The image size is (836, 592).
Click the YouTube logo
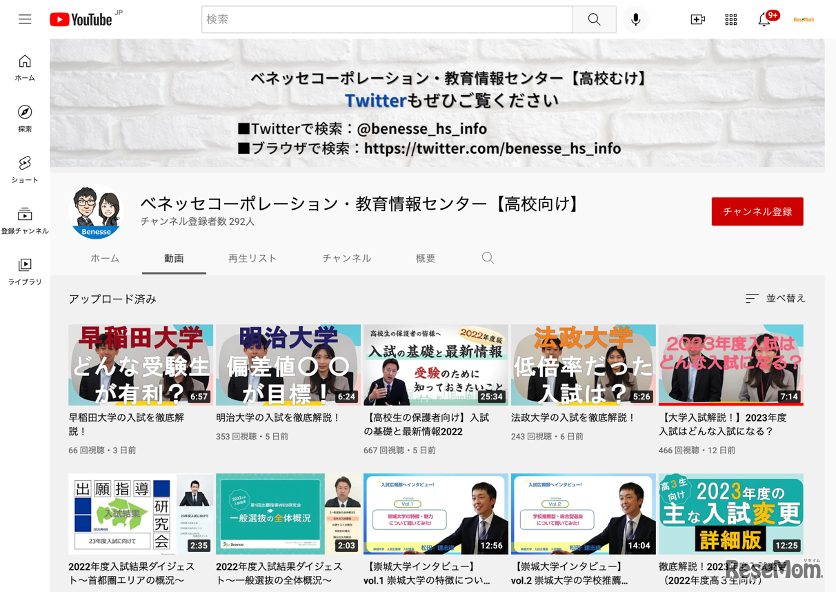81,20
